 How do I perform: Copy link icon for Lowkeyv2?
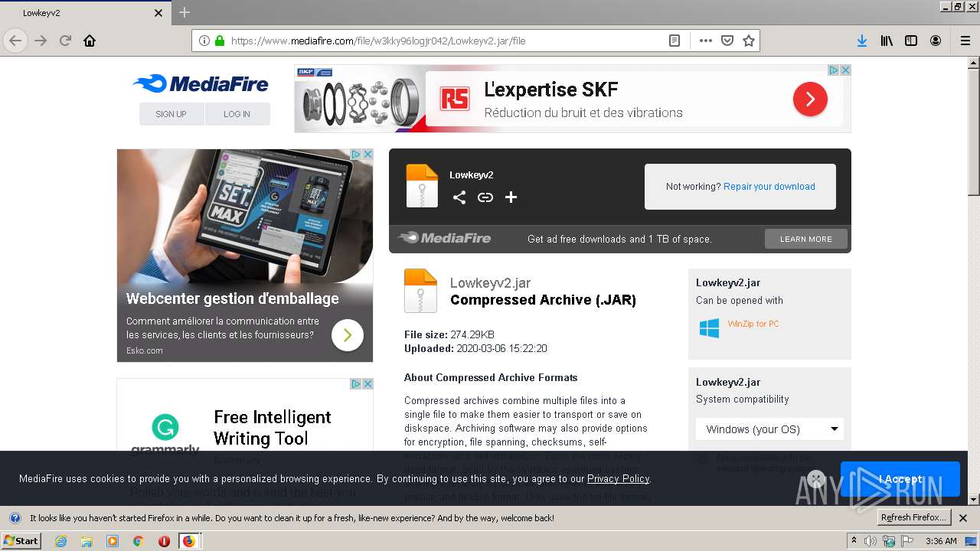click(x=485, y=197)
